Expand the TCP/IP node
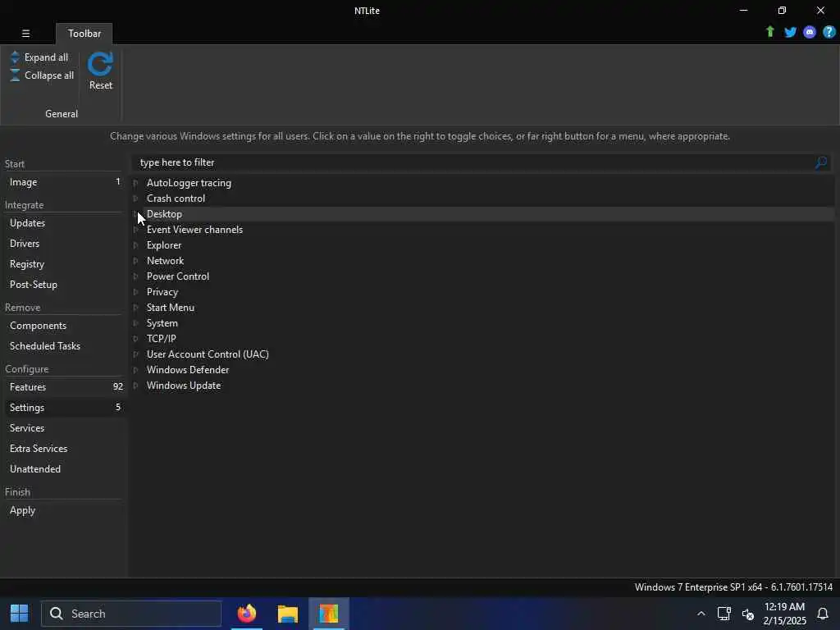 (135, 339)
